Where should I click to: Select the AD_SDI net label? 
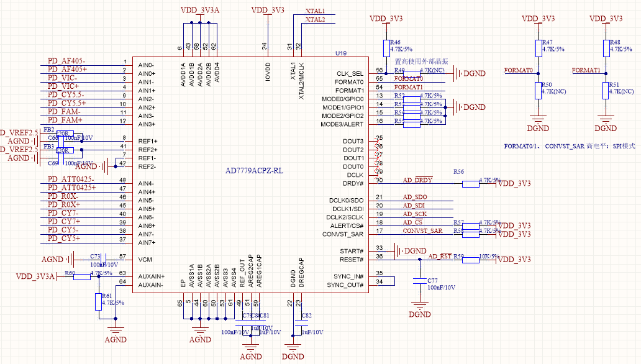pos(414,206)
